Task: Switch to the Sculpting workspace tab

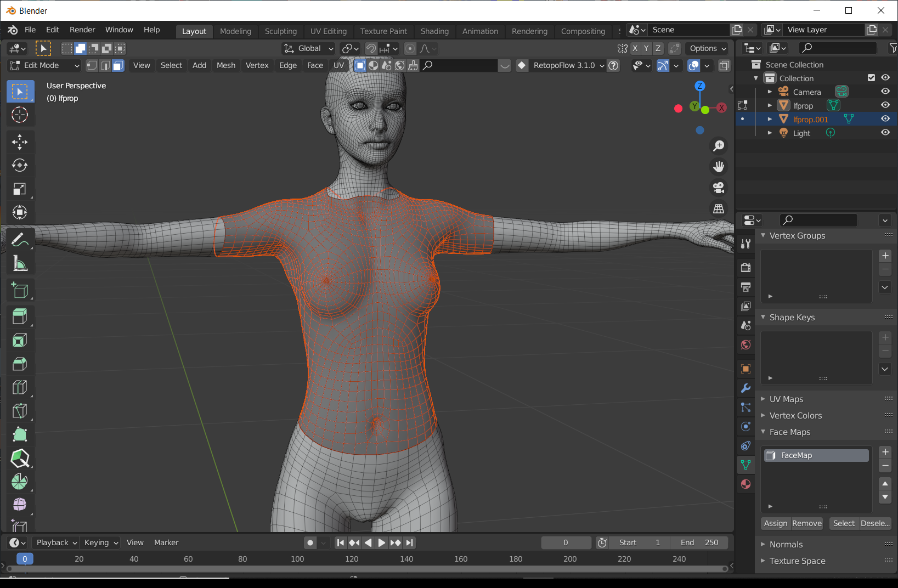Action: coord(280,31)
